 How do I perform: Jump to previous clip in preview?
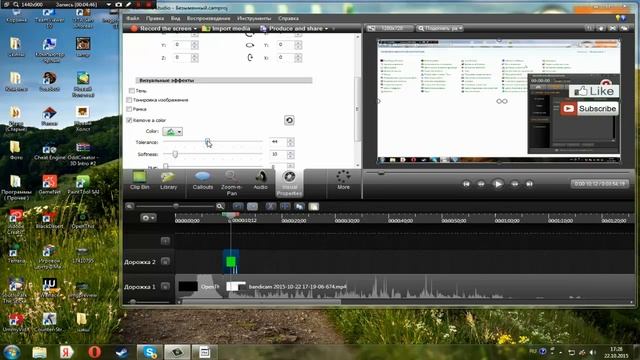(x=466, y=184)
